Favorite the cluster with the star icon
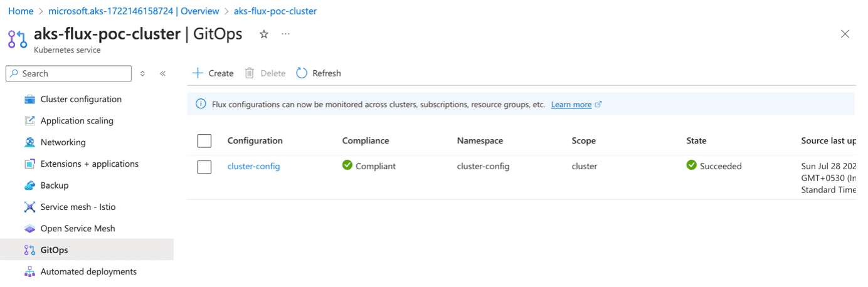Screen dimensions: 868x287 pos(264,34)
